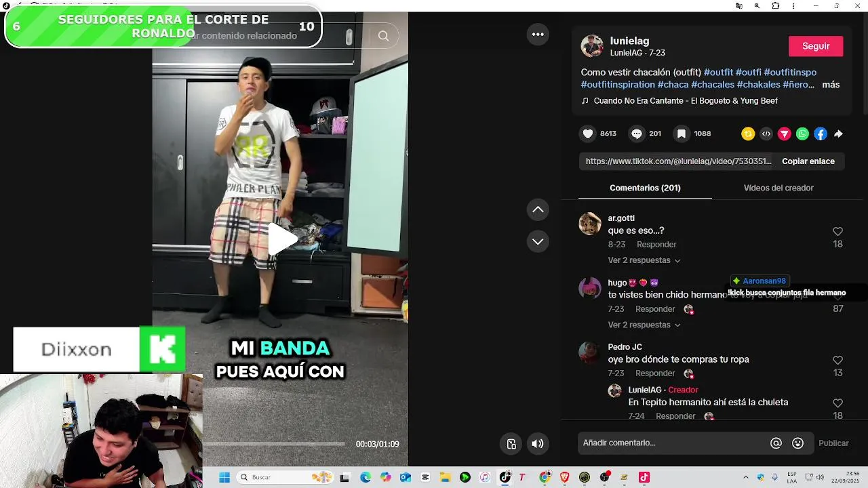Switch to Comentarios (201) tab

645,188
